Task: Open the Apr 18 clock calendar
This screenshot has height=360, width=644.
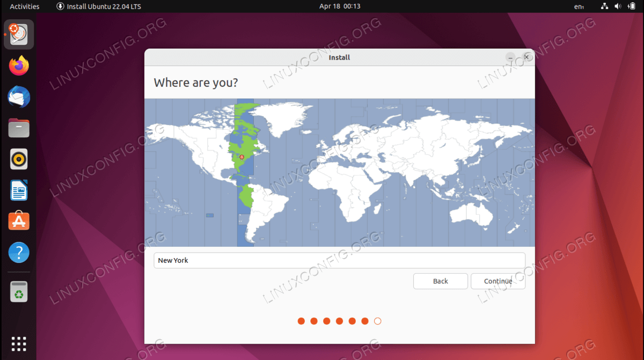Action: (340, 6)
